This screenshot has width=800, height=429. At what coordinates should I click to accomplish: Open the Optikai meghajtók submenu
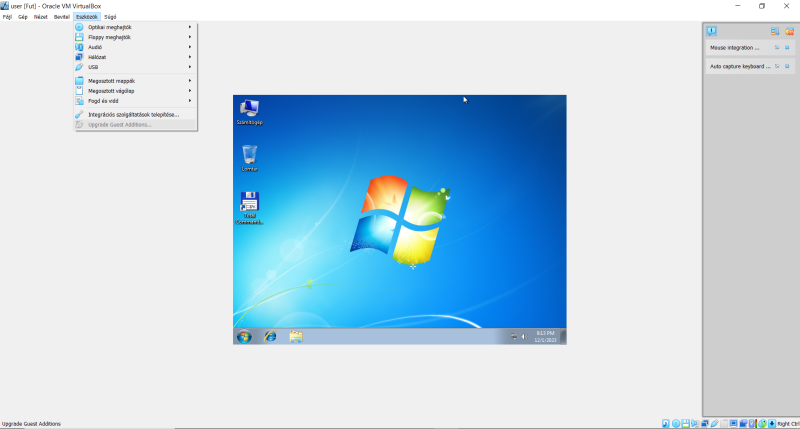(x=135, y=27)
